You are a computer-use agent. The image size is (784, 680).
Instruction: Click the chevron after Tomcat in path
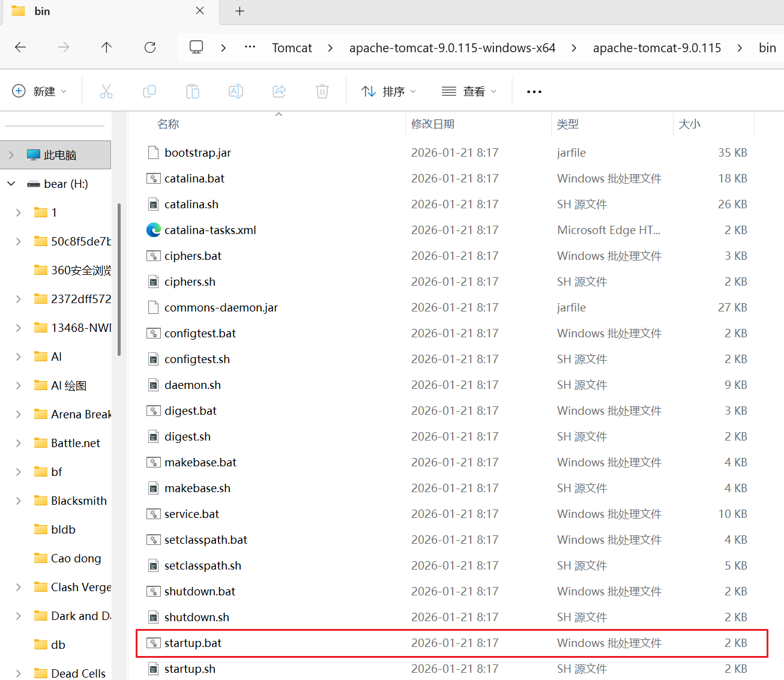(x=330, y=47)
